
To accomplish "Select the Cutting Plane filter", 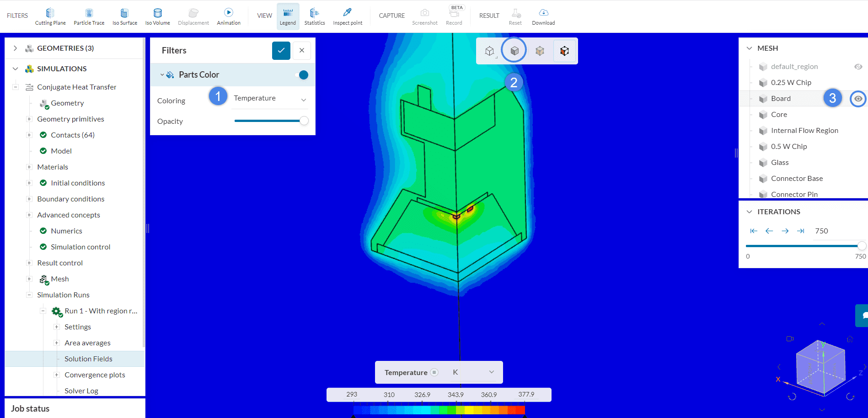I will [50, 16].
